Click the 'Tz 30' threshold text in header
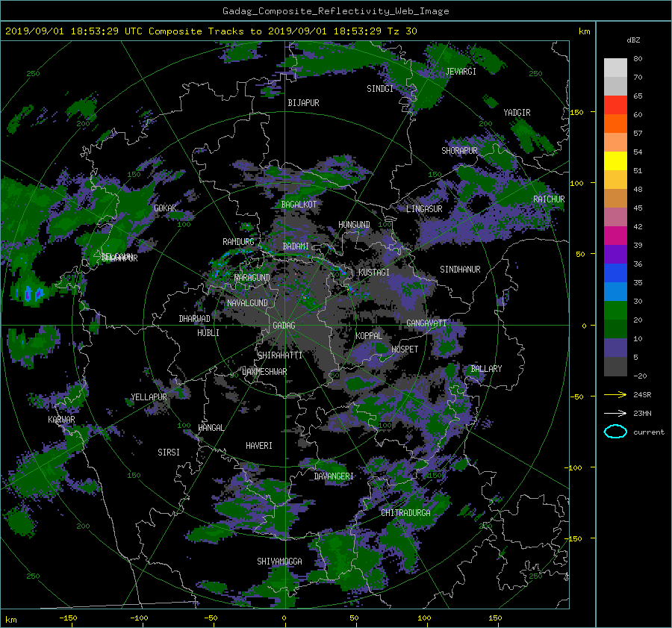Image resolution: width=672 pixels, height=628 pixels. coord(402,31)
